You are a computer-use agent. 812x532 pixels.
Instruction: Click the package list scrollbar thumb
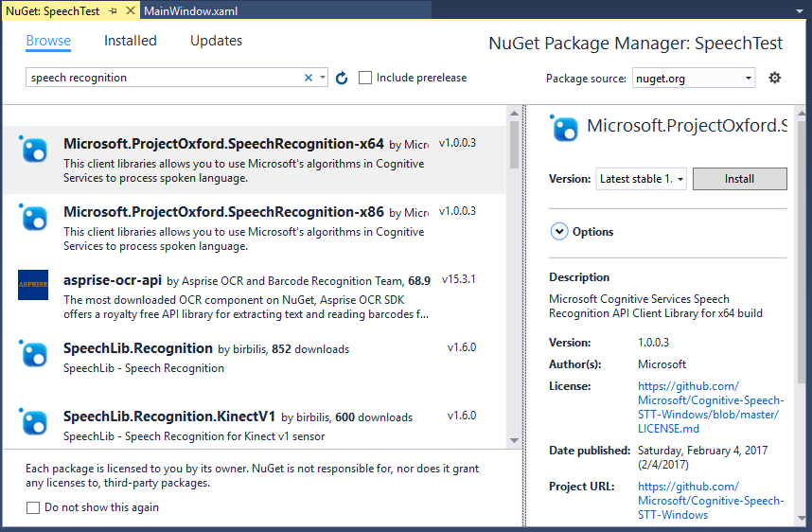coord(514,145)
